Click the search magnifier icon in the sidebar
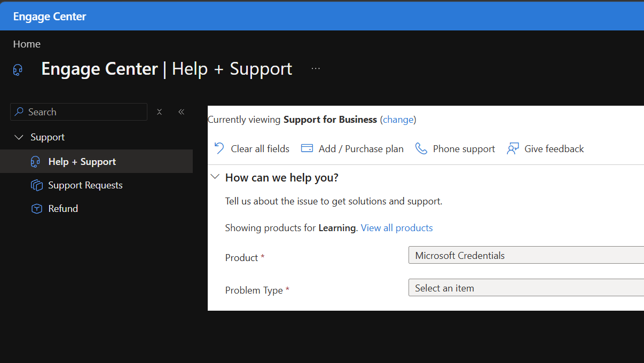Image resolution: width=644 pixels, height=363 pixels. 19,112
